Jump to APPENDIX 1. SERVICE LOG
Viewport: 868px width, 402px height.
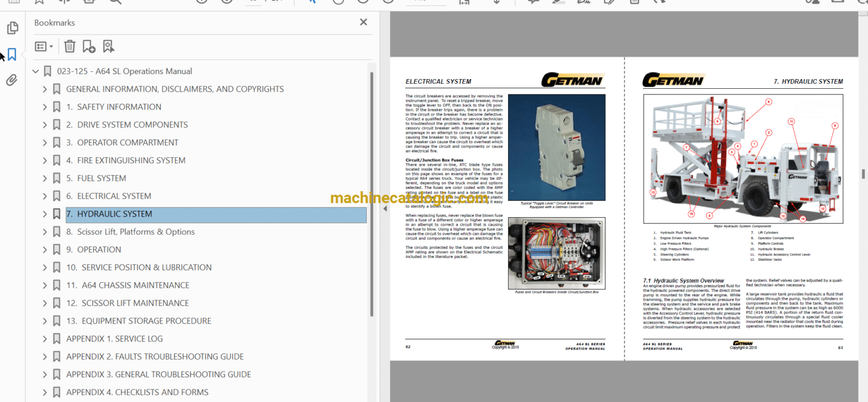coord(114,339)
